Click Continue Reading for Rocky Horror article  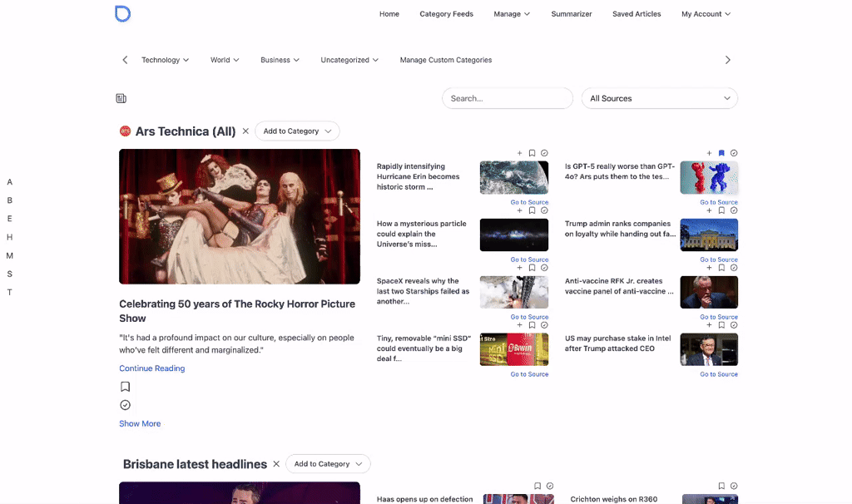coord(152,368)
